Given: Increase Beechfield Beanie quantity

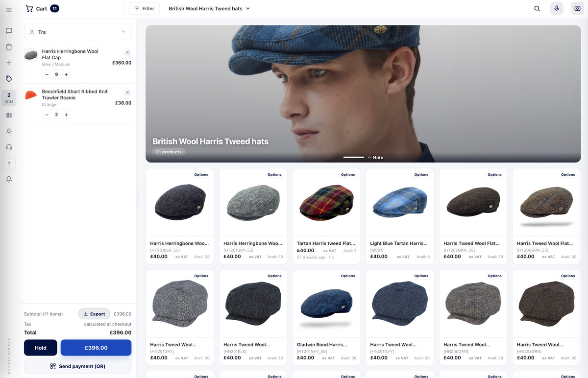Looking at the screenshot, I should pyautogui.click(x=66, y=115).
